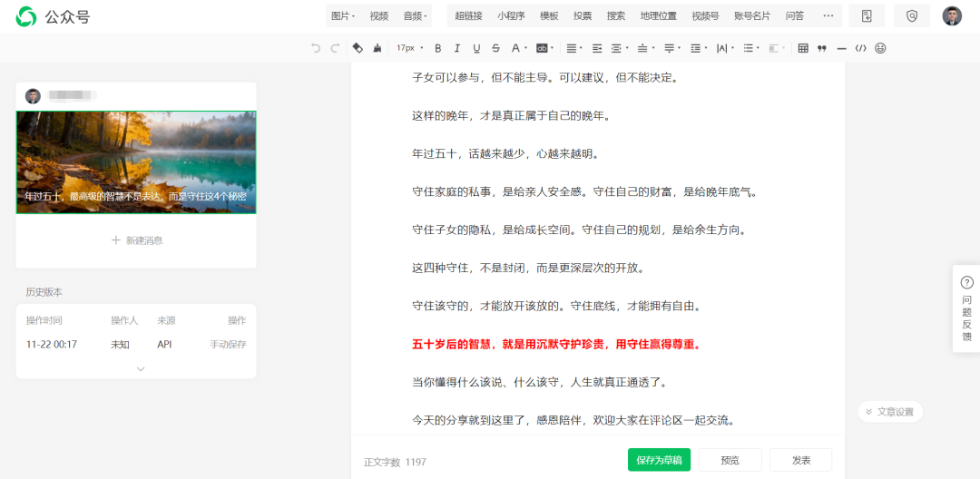Open the line height dropdown
This screenshot has height=479, width=980.
tap(698, 48)
